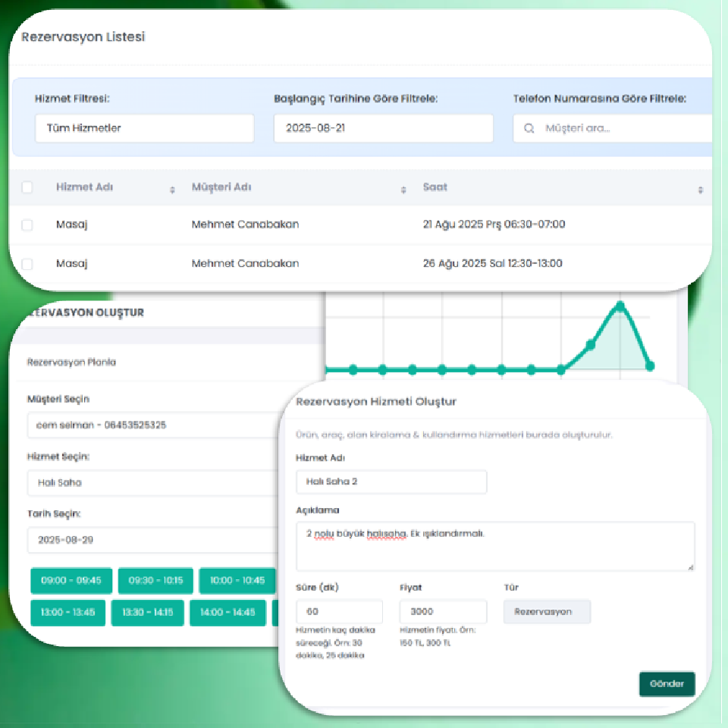The height and width of the screenshot is (728, 728).
Task: Select the 10:00 - 10:45 time slot
Action: [x=237, y=581]
